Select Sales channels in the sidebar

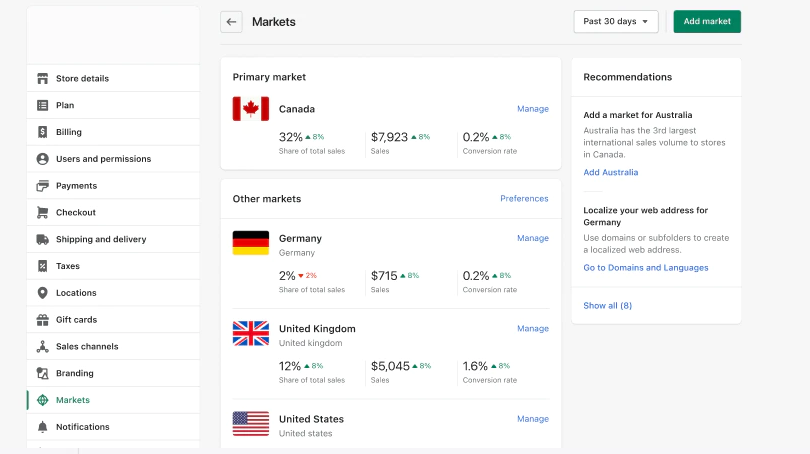[87, 347]
